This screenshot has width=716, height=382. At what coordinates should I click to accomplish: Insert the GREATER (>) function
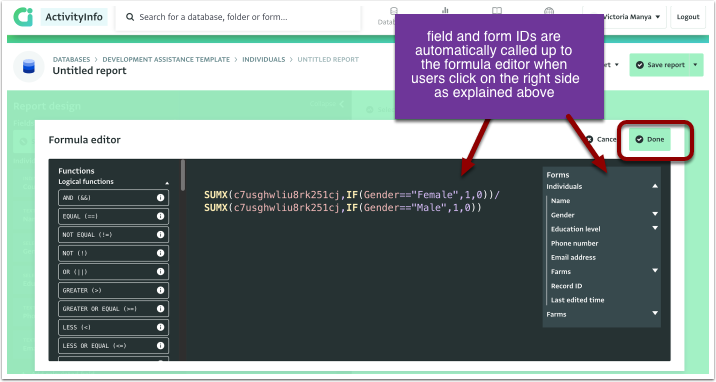click(113, 290)
